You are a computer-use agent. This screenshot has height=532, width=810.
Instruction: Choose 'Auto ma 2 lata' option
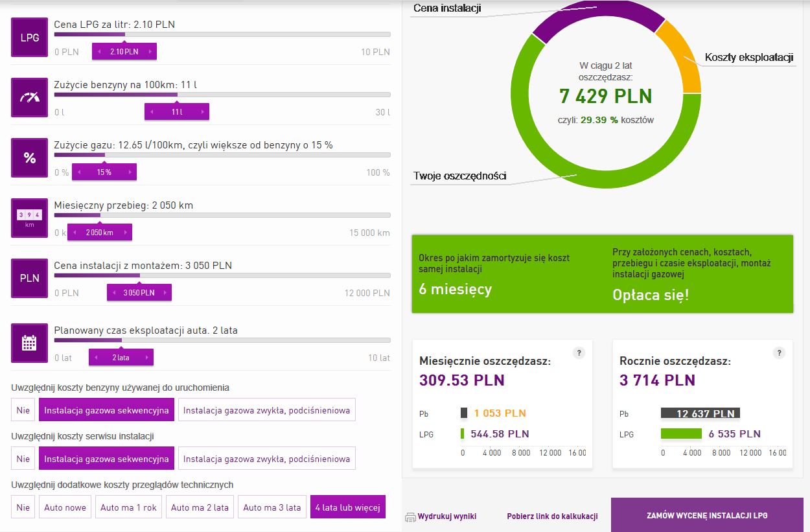[x=200, y=507]
